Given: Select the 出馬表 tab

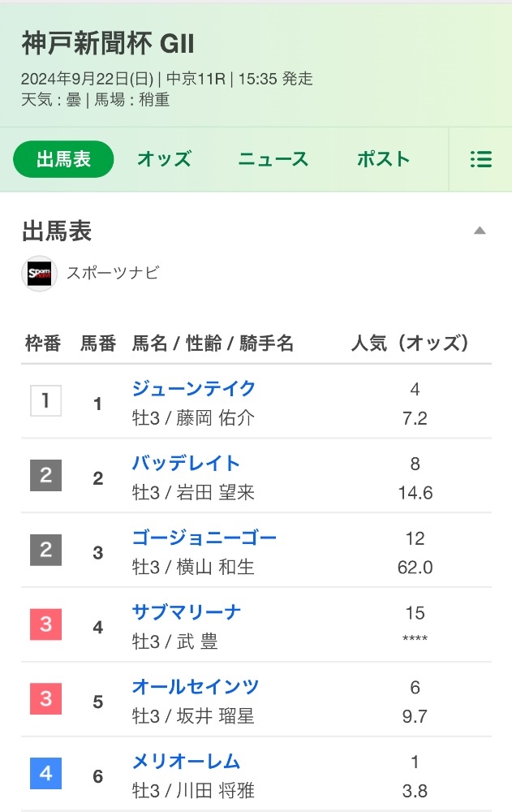Looking at the screenshot, I should pyautogui.click(x=63, y=159).
